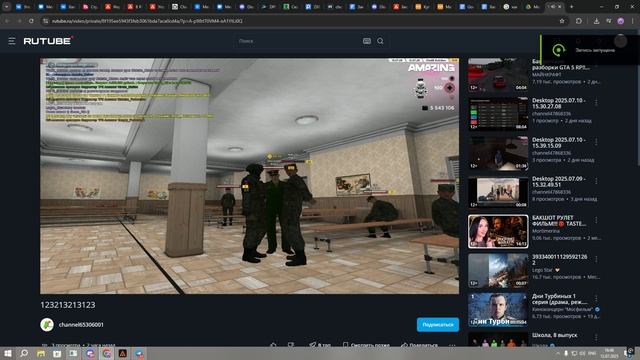The image size is (640, 360).
Task: Open the БАКШОТ РУЛЕТ ФИЛЬМ video thumbnail
Action: 498,231
